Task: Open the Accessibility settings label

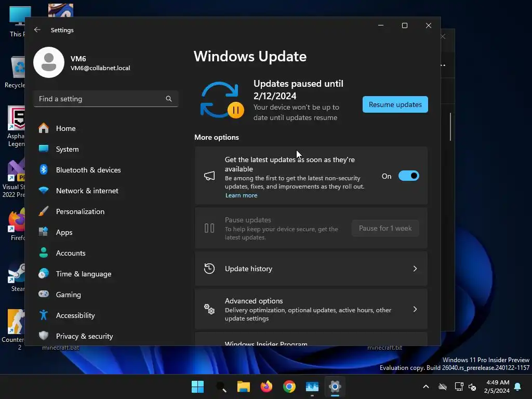Action: pyautogui.click(x=75, y=315)
